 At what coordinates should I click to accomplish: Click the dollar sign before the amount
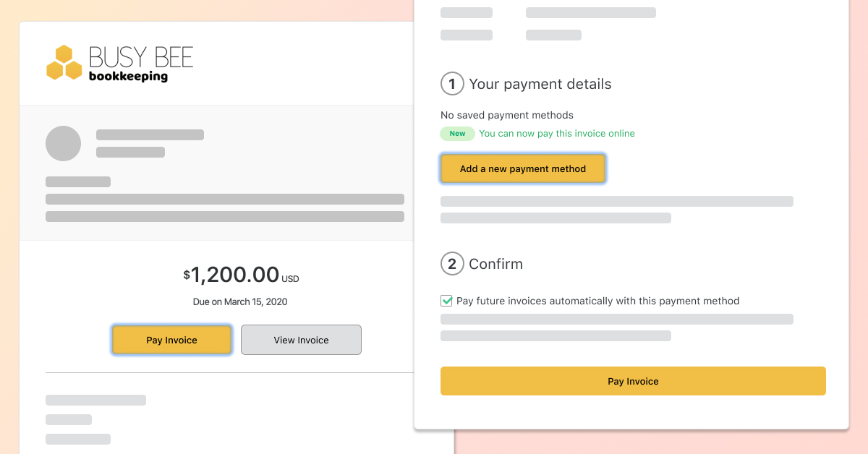coord(187,274)
